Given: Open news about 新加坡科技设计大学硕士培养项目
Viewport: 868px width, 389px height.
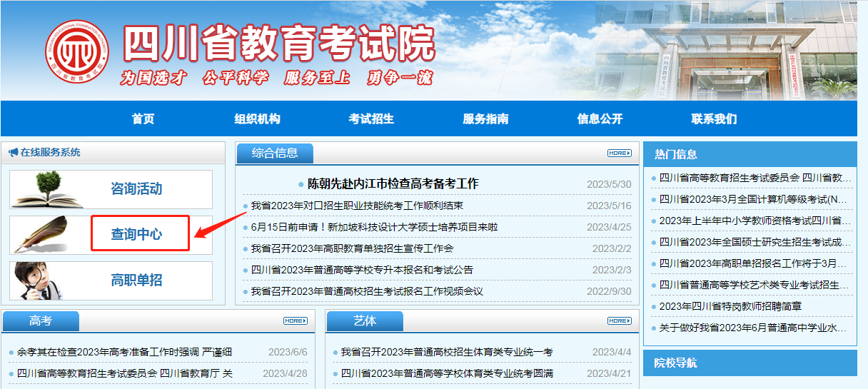Looking at the screenshot, I should pos(374,227).
